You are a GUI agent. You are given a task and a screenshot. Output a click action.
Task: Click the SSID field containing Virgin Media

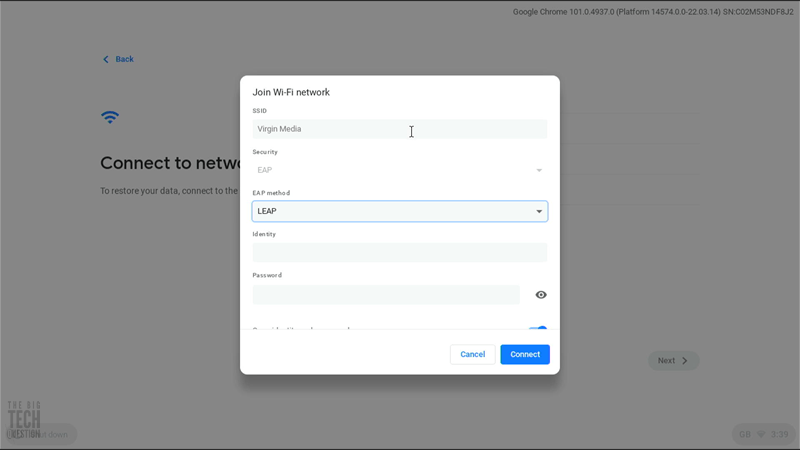click(x=399, y=129)
